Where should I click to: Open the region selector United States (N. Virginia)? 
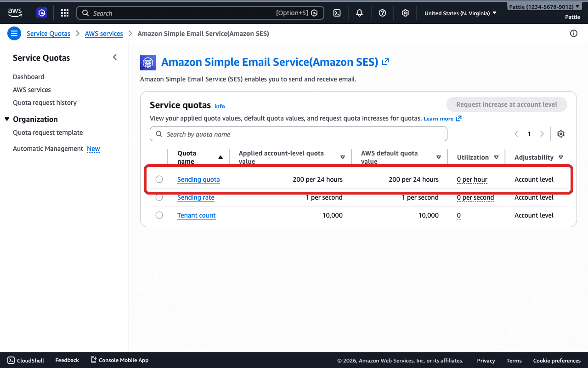460,13
